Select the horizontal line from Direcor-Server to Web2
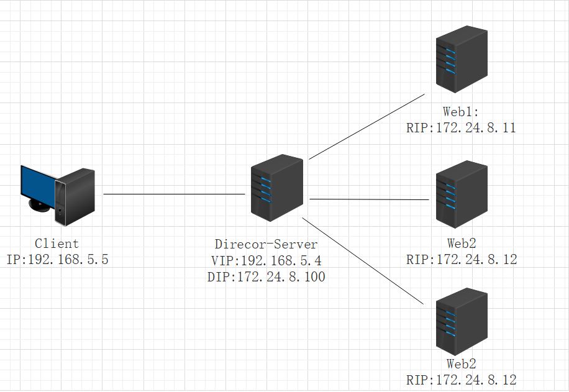 (x=370, y=199)
